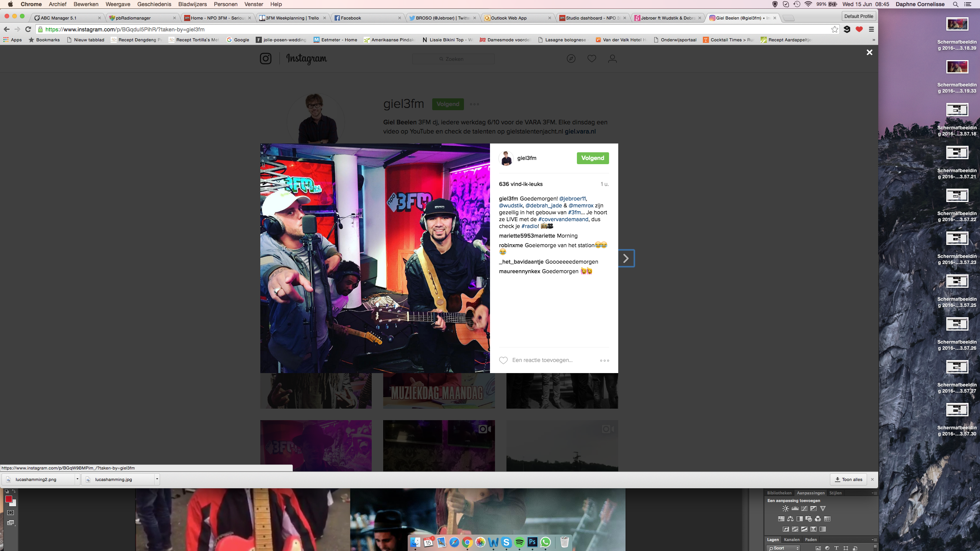This screenshot has height=551, width=980.
Task: Click the @jebroer11 mention link
Action: tap(572, 199)
